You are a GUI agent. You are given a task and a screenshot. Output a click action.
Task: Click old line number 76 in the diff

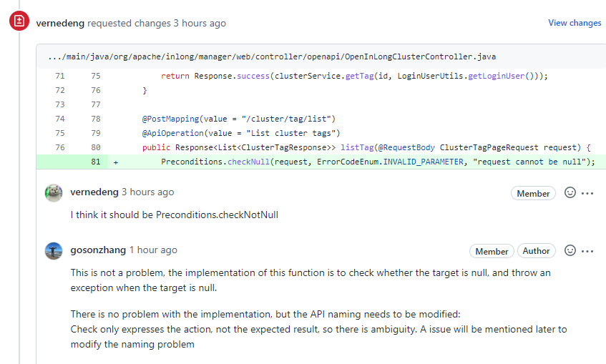click(60, 147)
